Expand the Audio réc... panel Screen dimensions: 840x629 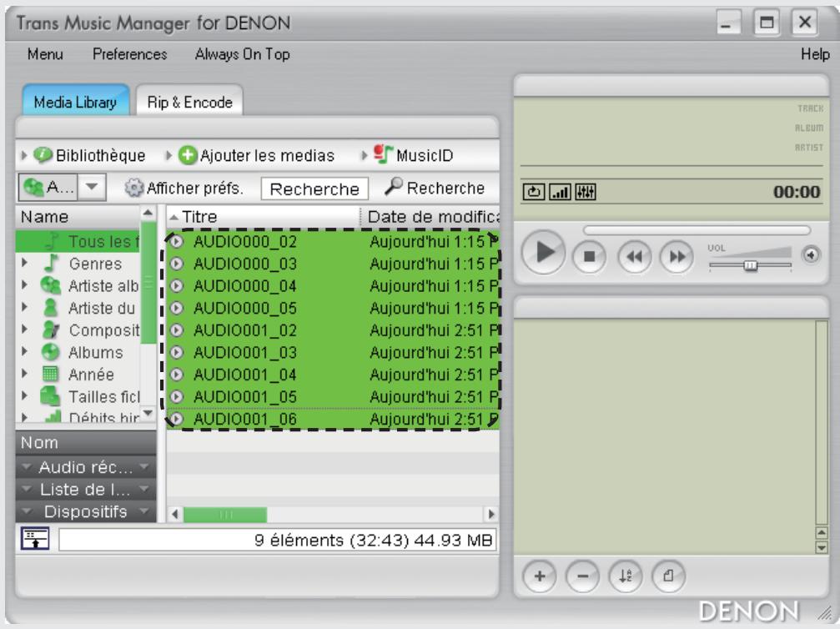tap(86, 467)
